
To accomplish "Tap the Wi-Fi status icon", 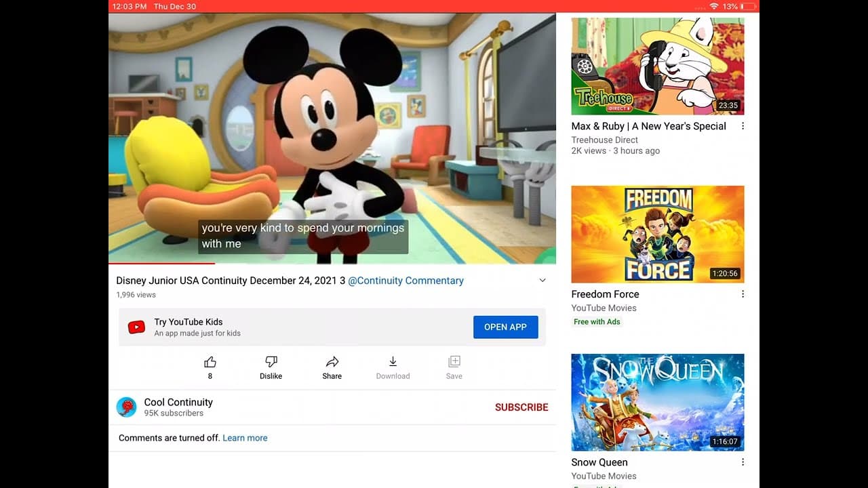I will [x=714, y=6].
